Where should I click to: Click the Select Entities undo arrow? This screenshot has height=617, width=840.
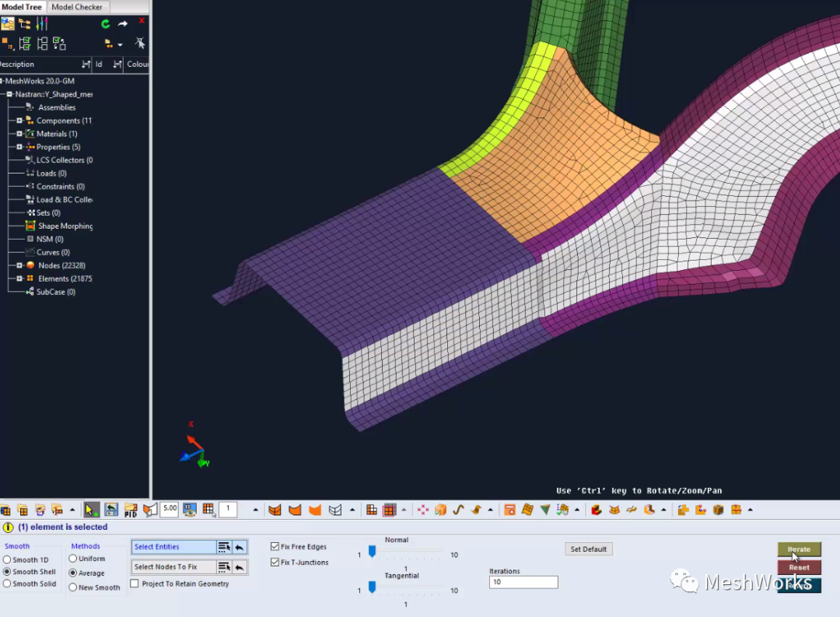[240, 547]
